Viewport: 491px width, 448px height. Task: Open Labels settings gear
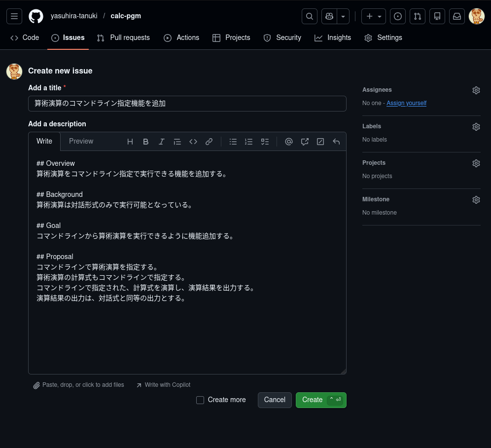pos(476,127)
